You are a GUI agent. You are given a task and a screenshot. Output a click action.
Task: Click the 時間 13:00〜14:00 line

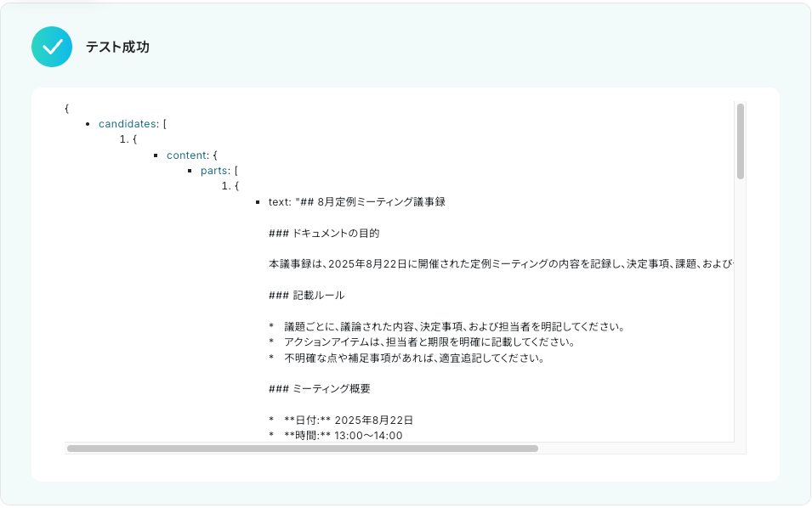[336, 436]
